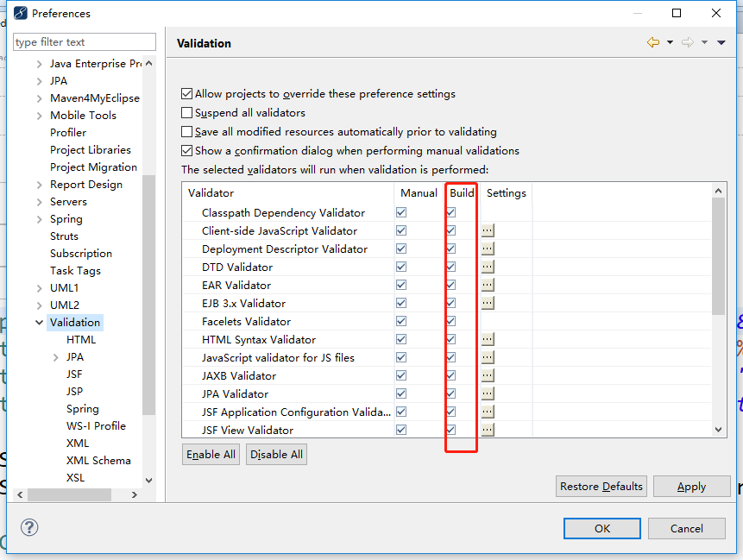Open settings for Client-side JavaScript Validator
The image size is (743, 560).
pos(488,230)
